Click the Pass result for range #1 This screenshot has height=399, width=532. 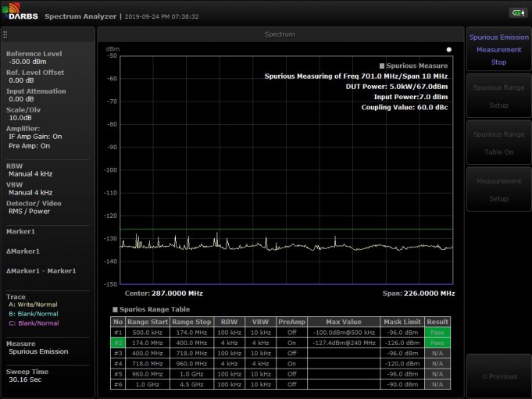click(x=438, y=332)
